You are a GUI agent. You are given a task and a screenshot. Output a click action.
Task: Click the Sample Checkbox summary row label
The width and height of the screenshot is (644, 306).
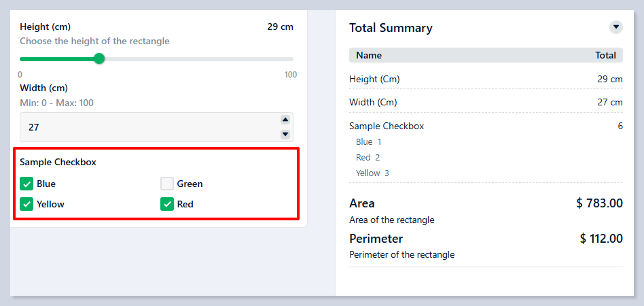coord(387,126)
